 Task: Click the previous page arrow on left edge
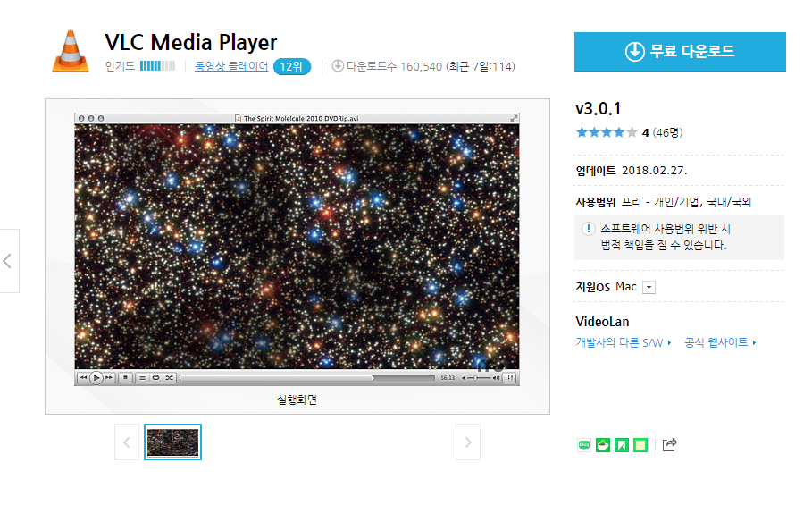click(x=8, y=261)
